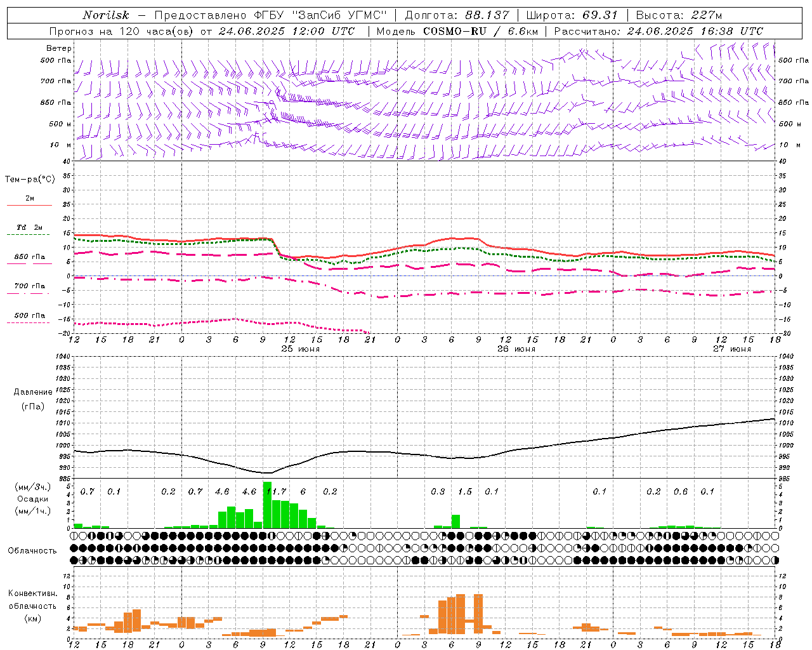Click the '500 м' wind level label on left
Screen dimensions: 812x650
pos(60,124)
